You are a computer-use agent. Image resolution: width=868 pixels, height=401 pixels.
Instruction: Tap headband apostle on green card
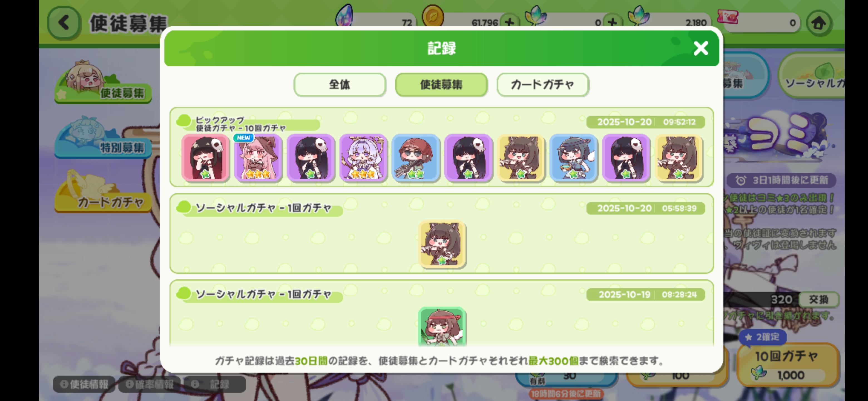[x=442, y=326]
